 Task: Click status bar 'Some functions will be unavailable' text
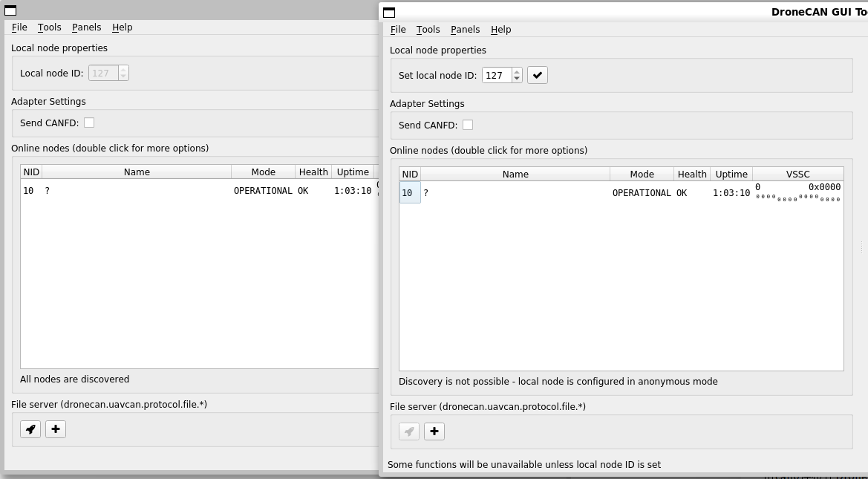[x=524, y=465]
